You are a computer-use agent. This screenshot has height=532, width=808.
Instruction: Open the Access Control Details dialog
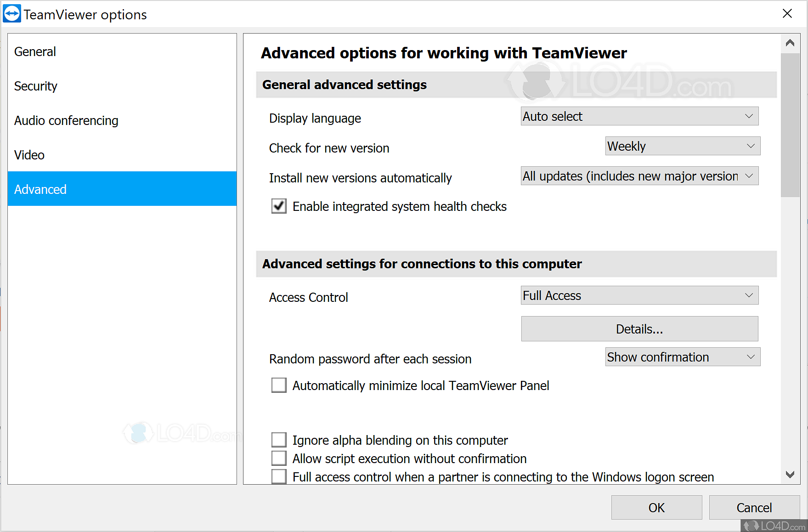(x=639, y=328)
